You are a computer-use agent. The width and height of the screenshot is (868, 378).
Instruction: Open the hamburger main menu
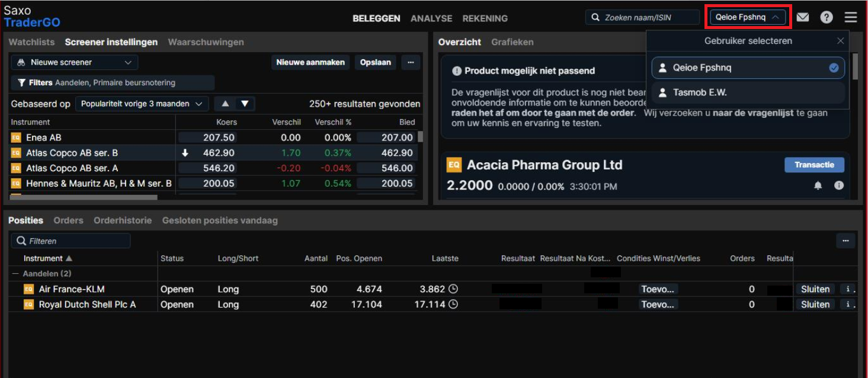851,17
